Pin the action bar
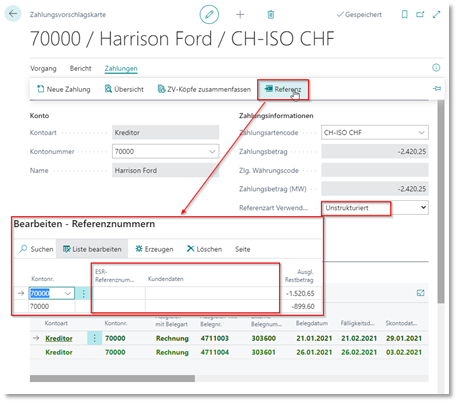458x403 pixels. pos(437,89)
